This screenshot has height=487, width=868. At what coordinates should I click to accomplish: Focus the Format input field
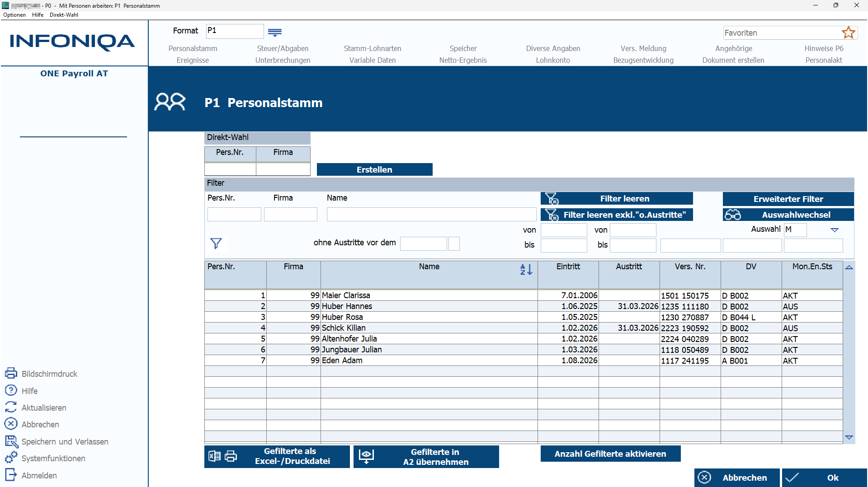click(x=235, y=31)
